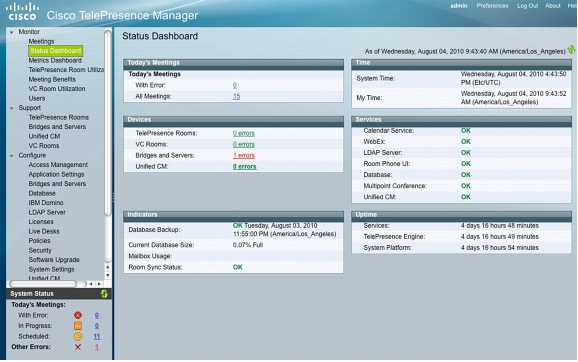Collapse the Support tree section
Viewport: 578px width, 362px height.
[x=12, y=108]
